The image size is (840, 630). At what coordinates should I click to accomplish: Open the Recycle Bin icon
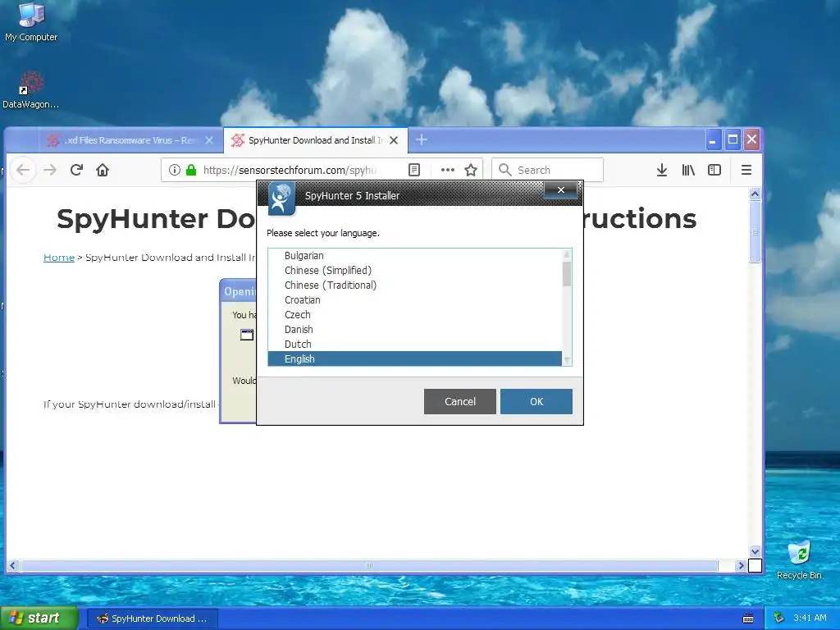coord(799,560)
